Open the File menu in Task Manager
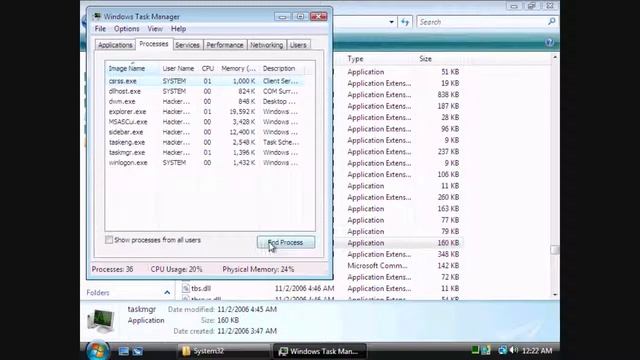Image resolution: width=640 pixels, height=360 pixels. tap(100, 29)
